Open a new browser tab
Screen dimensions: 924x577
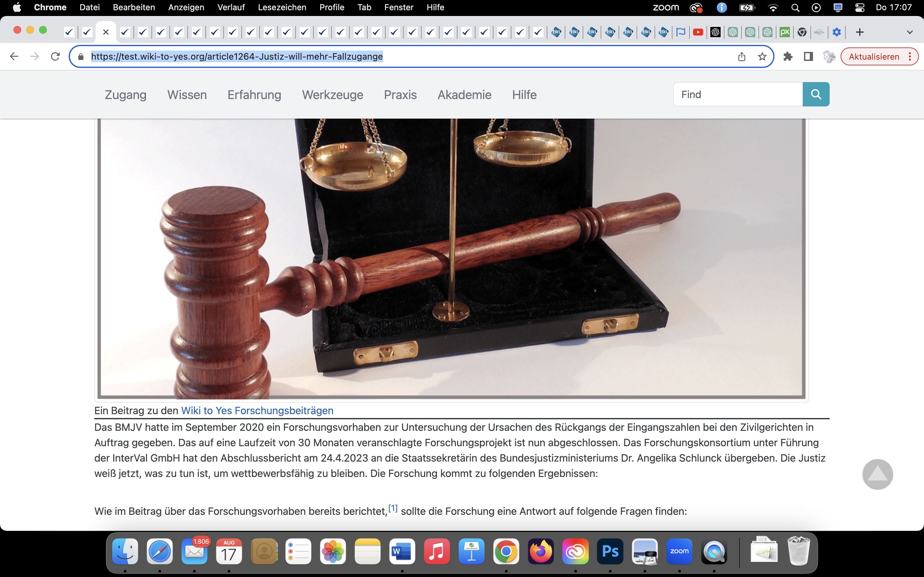click(860, 32)
